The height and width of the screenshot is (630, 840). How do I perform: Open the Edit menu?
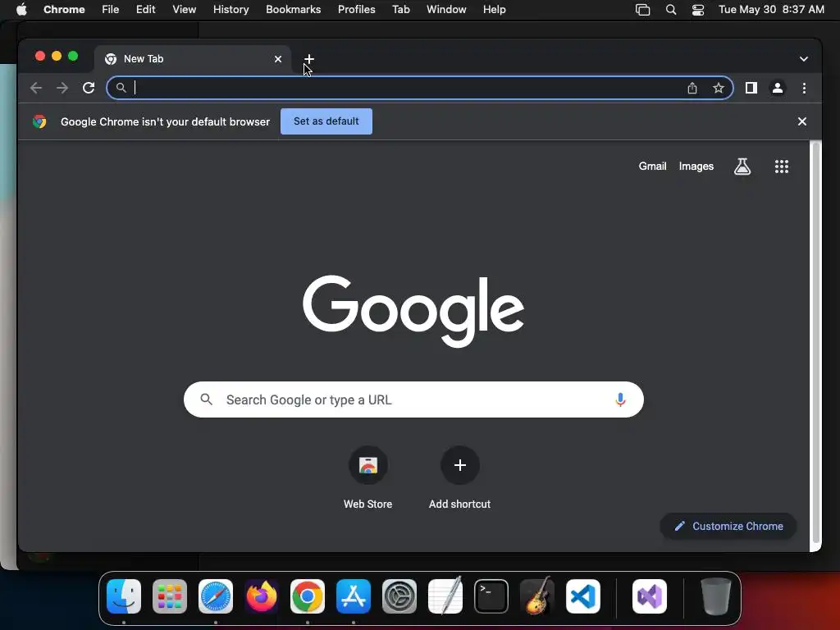[x=146, y=10]
